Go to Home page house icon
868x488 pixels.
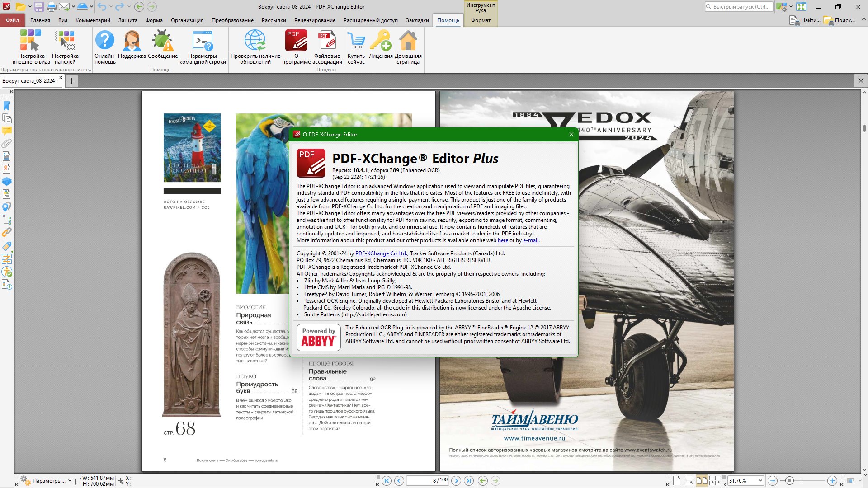click(x=408, y=47)
